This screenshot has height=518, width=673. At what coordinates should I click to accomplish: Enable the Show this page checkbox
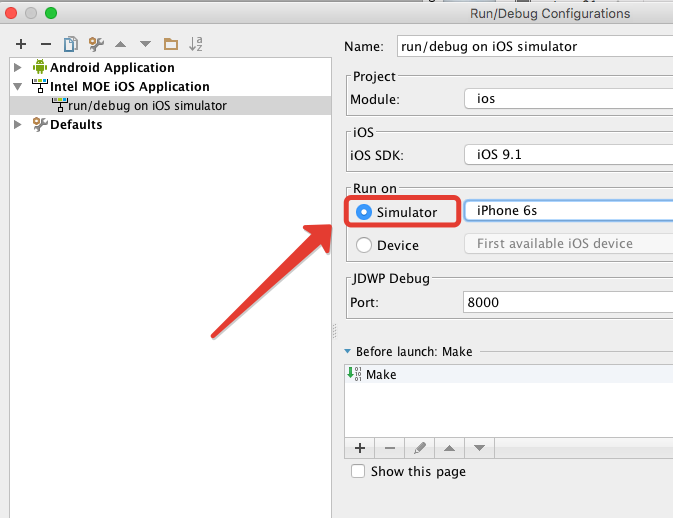click(x=358, y=471)
